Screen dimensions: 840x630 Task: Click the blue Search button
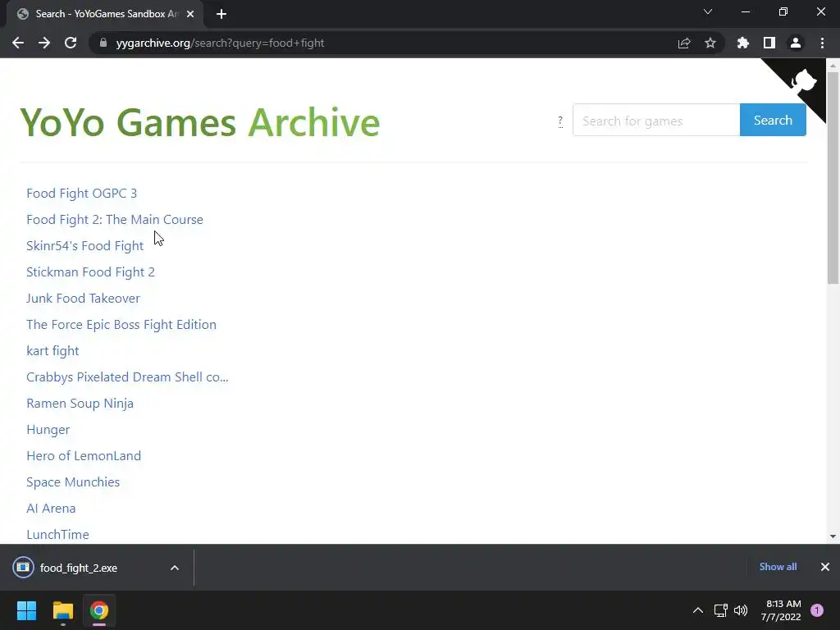pos(773,120)
